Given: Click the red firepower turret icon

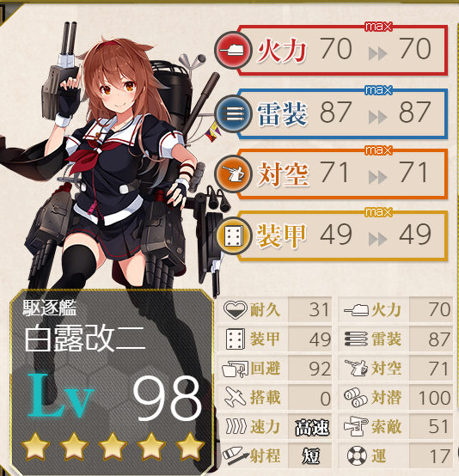Looking at the screenshot, I should click(233, 51).
